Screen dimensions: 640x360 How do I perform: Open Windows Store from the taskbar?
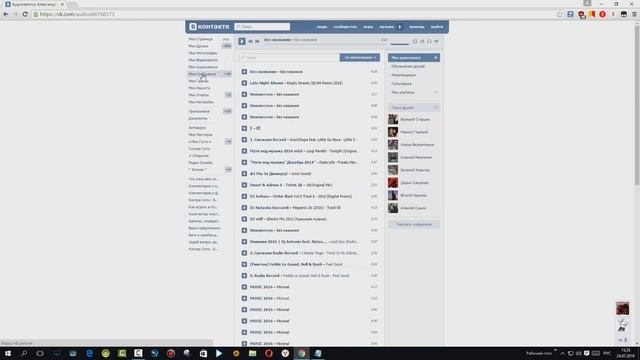(x=203, y=353)
